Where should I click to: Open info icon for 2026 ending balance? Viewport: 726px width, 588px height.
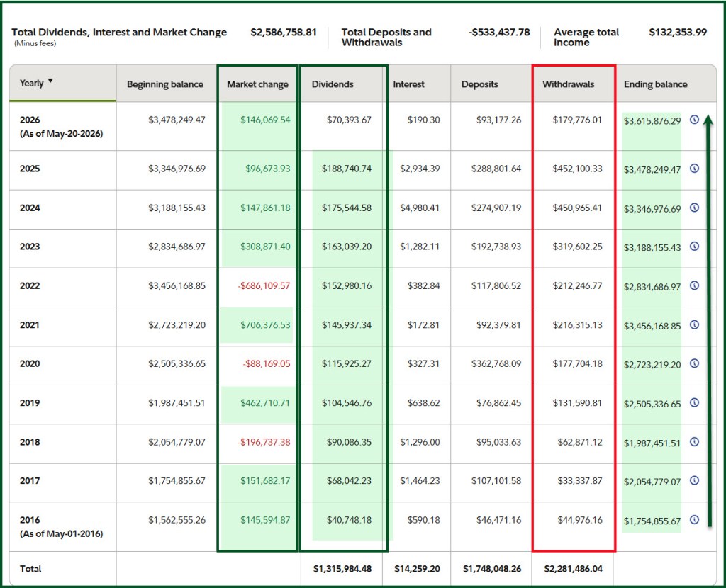pos(694,119)
